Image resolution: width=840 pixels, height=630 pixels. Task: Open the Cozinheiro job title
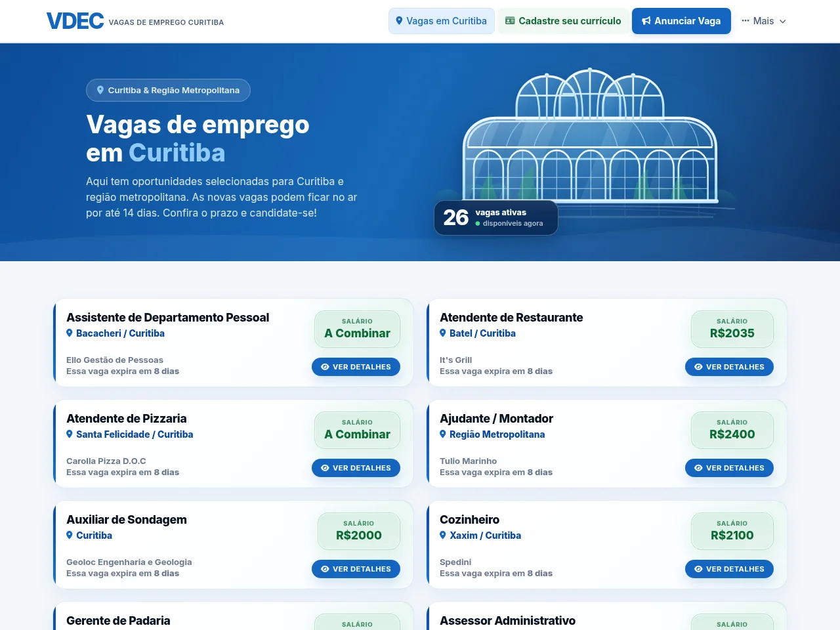pos(469,520)
